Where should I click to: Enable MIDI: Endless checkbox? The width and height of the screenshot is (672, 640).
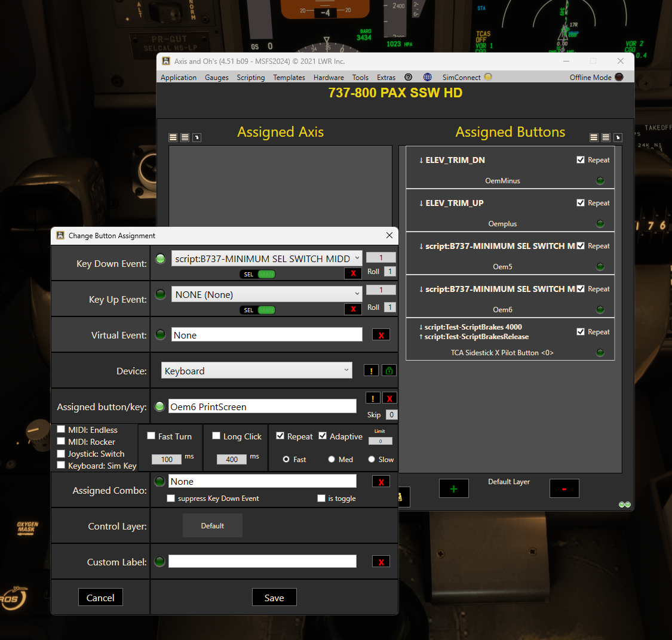coord(61,429)
